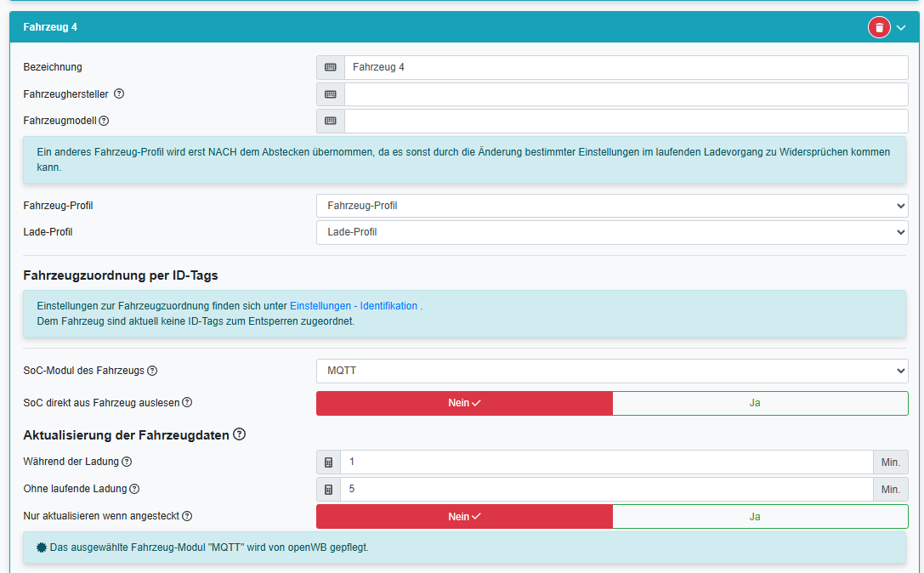Click the Aktualisierung der Fahrzeugdaten heading text
Viewport: 924px width, 573px height.
(x=126, y=435)
